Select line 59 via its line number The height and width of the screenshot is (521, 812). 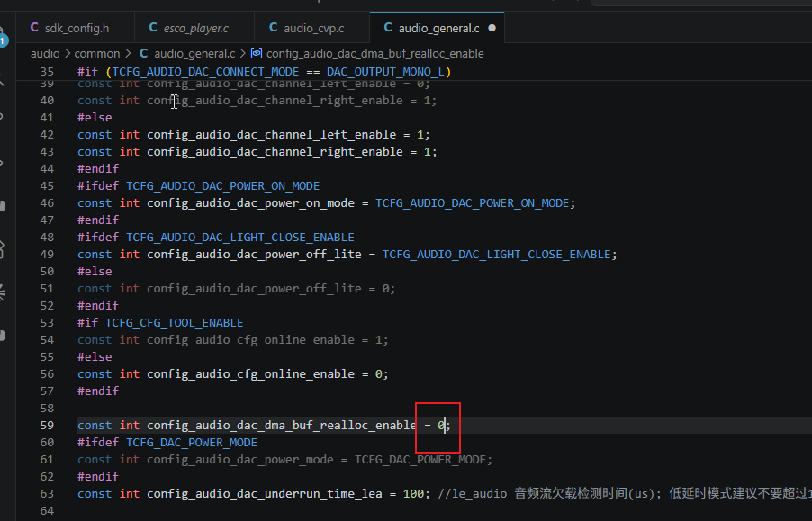point(47,426)
